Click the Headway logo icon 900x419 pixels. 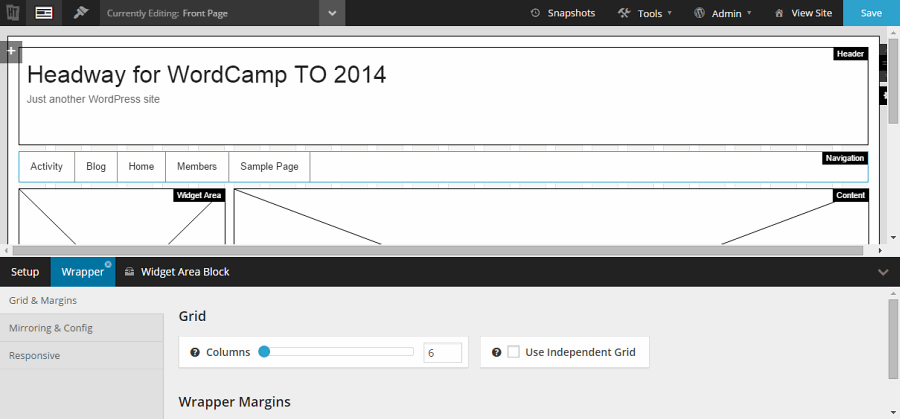(12, 13)
